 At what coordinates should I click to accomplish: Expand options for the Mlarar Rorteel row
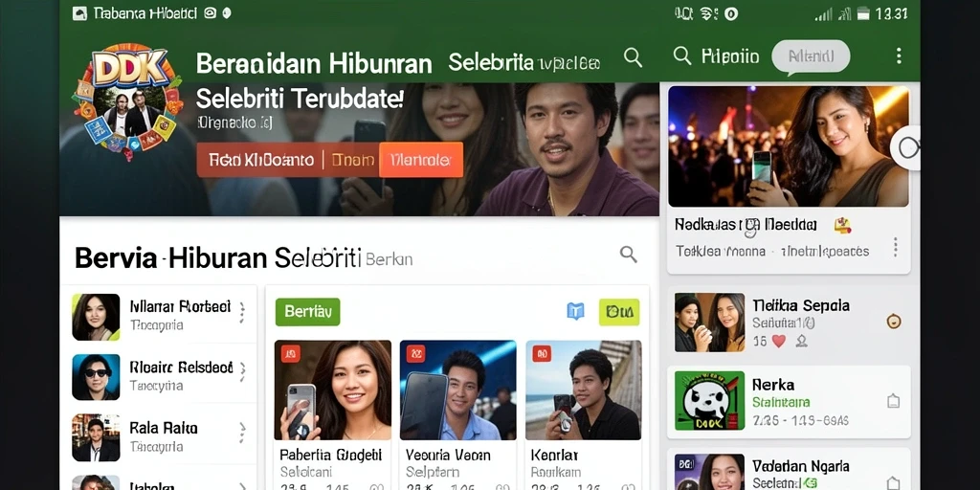click(x=242, y=313)
